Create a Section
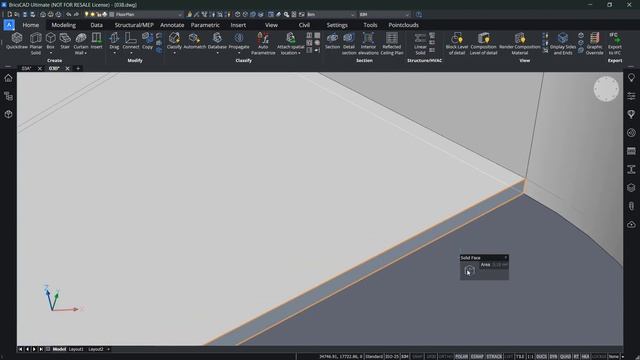 [332, 41]
